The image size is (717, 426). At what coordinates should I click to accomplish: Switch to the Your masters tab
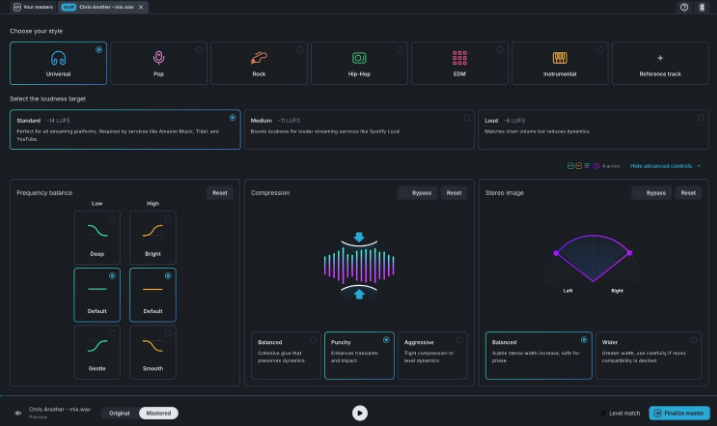click(x=32, y=7)
